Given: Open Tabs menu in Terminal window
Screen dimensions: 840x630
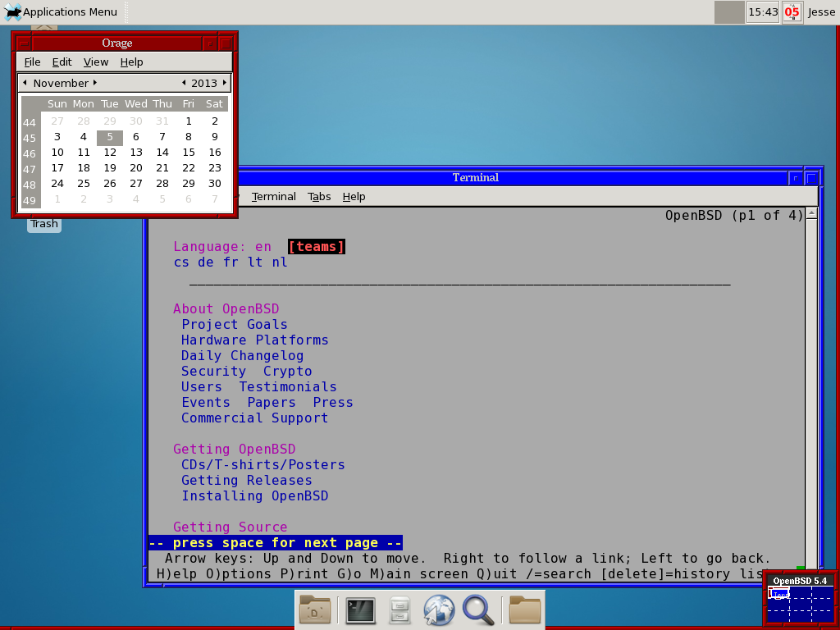Looking at the screenshot, I should [x=319, y=197].
